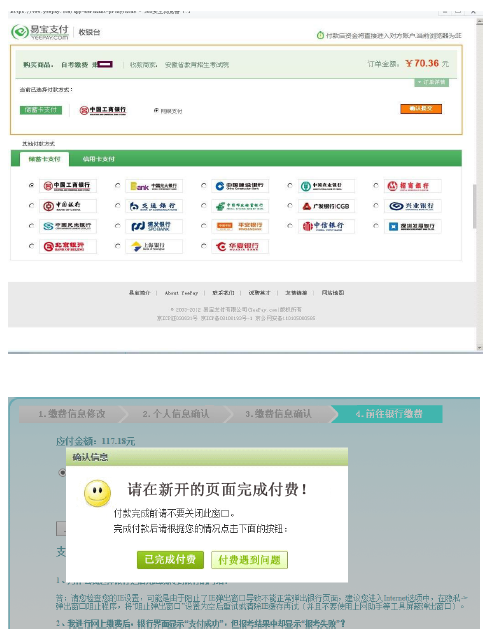This screenshot has width=491, height=633.
Task: Expand the 订单详情 order details dropdown
Action: click(432, 82)
